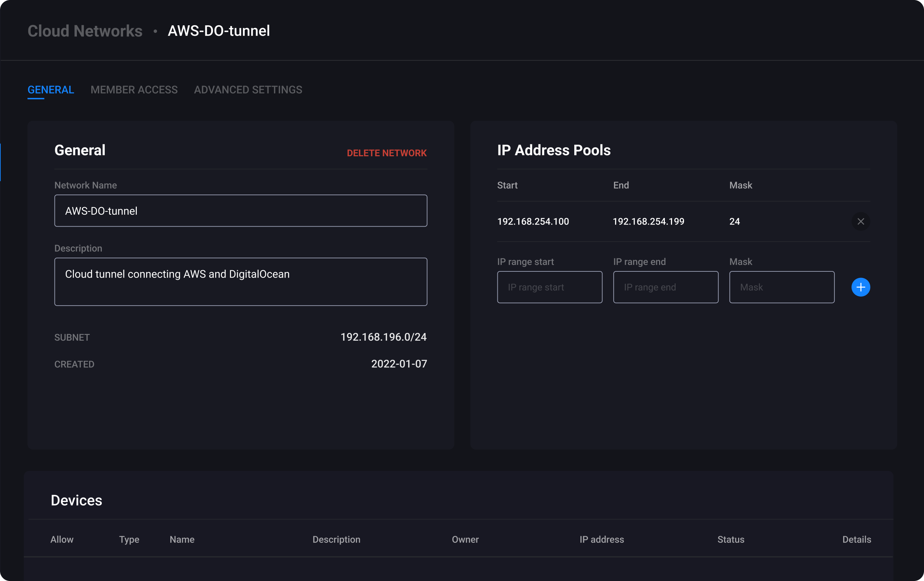The width and height of the screenshot is (924, 581).
Task: Click the Details column header
Action: tap(857, 539)
